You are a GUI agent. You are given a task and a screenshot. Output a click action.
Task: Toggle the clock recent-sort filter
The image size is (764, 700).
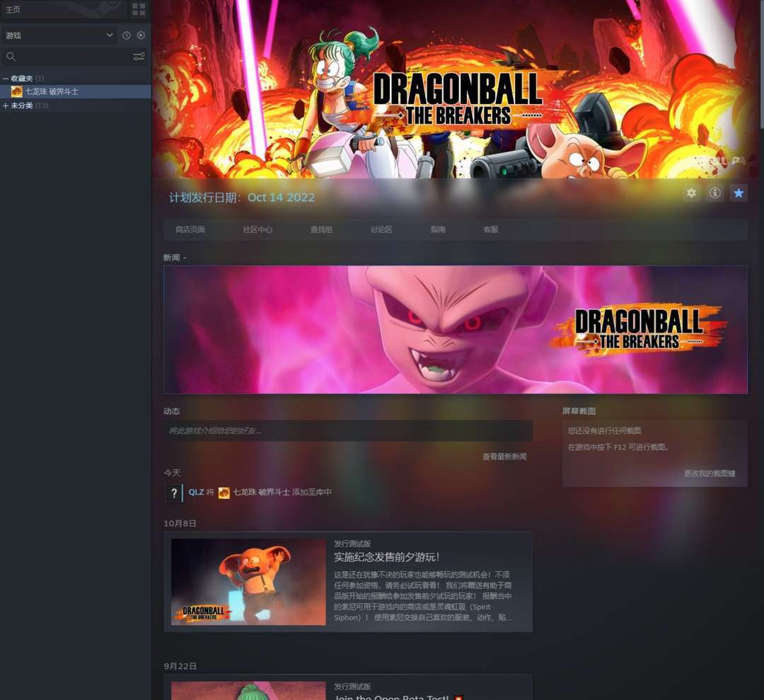pos(127,35)
